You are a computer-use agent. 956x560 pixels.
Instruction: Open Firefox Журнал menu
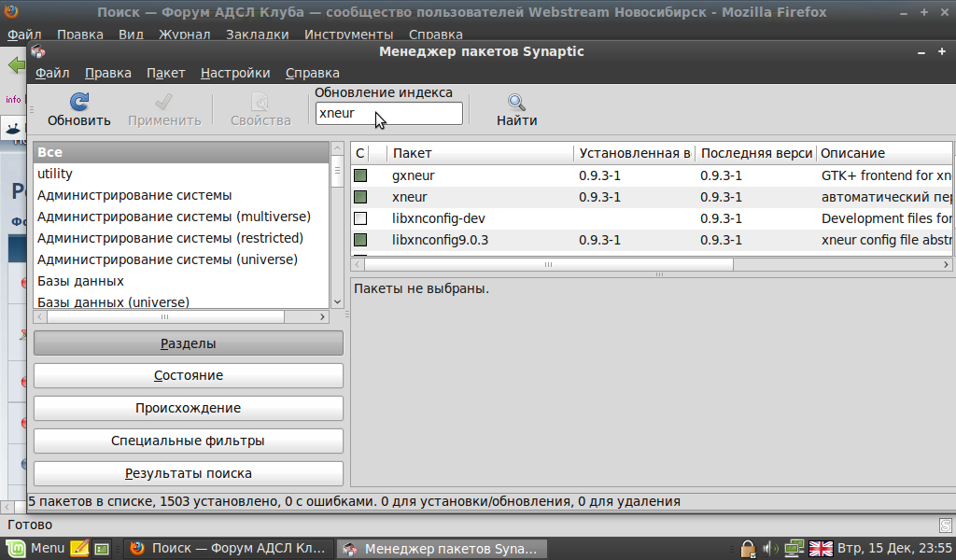point(184,35)
